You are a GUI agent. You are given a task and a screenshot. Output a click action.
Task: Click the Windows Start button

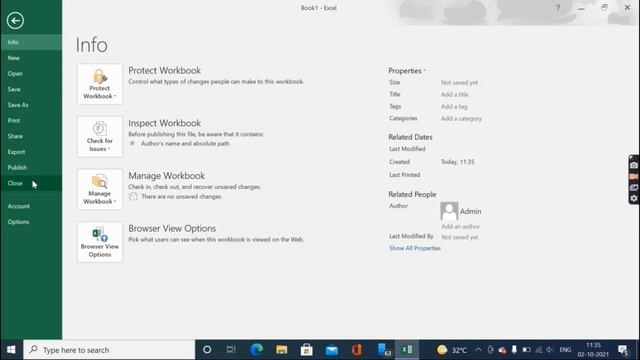point(11,350)
